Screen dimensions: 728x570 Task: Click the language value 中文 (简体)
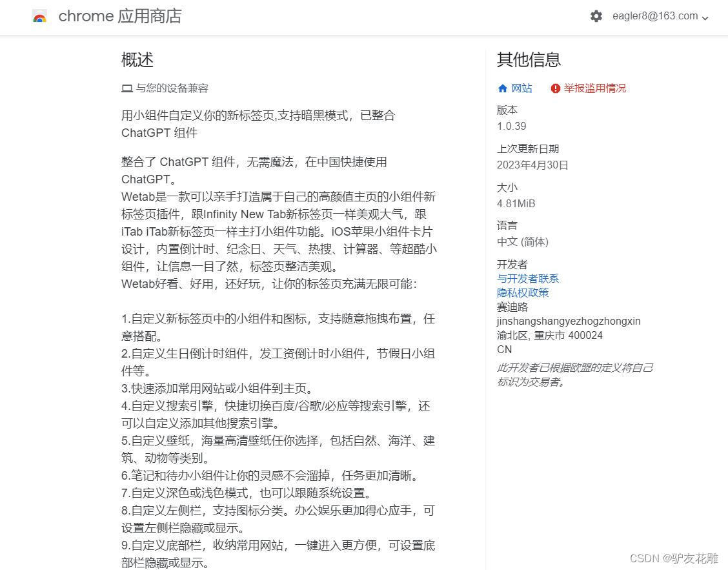click(x=523, y=242)
